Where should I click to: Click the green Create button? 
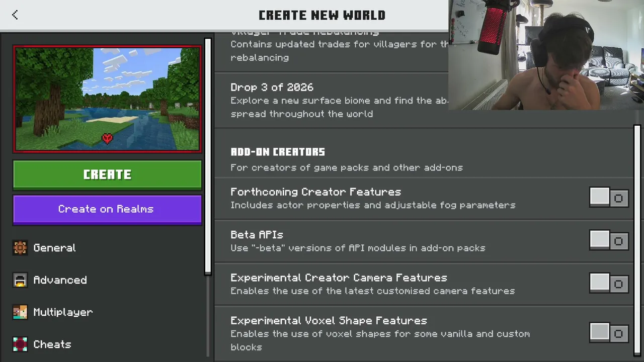click(x=107, y=175)
